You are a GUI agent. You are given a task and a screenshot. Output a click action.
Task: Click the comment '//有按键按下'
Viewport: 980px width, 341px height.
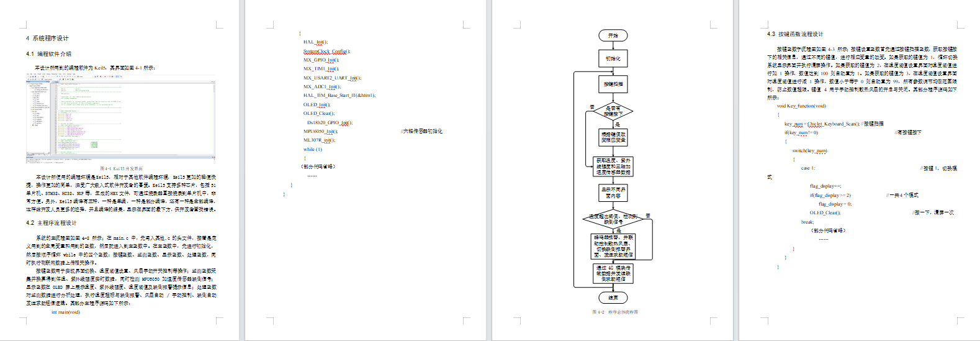pos(908,132)
